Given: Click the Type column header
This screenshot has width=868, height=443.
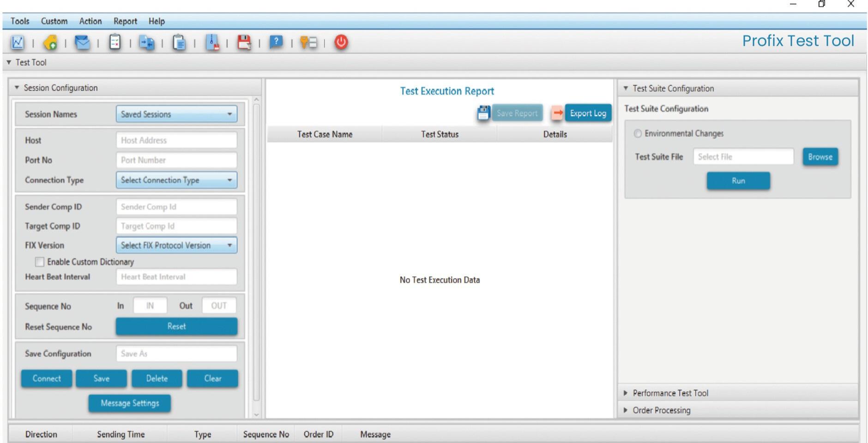Looking at the screenshot, I should pyautogui.click(x=202, y=434).
